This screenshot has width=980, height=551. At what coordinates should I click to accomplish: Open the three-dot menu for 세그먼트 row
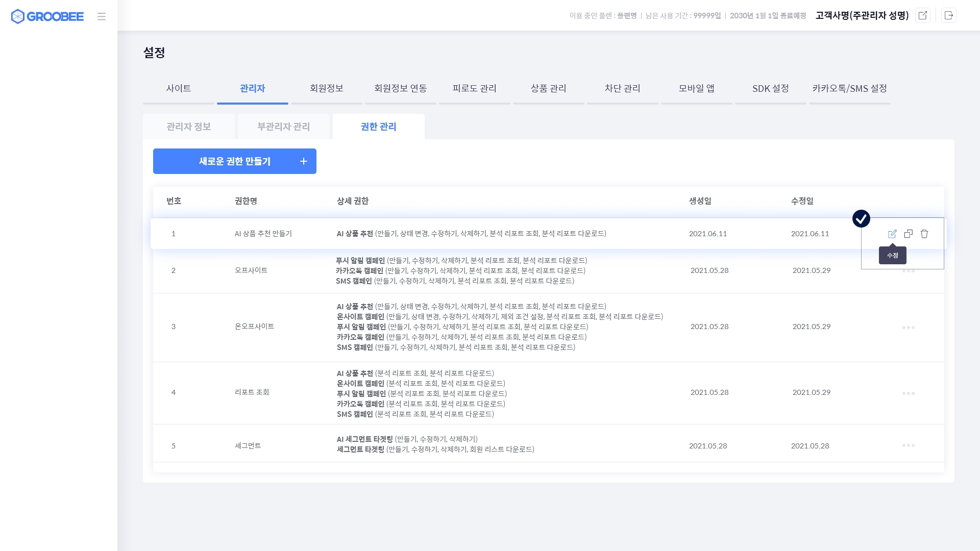pyautogui.click(x=909, y=445)
